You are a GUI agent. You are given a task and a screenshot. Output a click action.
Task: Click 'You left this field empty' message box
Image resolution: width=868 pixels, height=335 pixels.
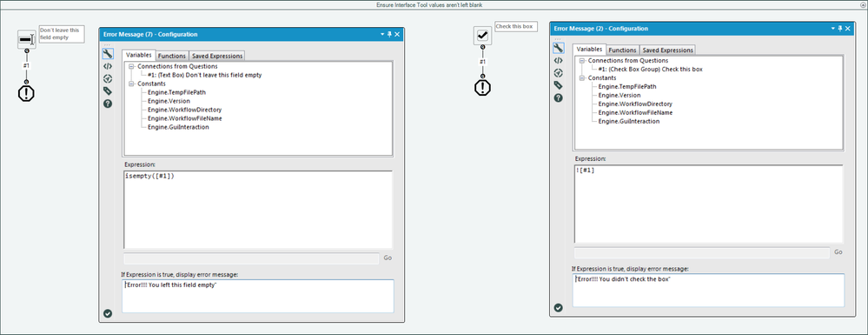point(258,296)
